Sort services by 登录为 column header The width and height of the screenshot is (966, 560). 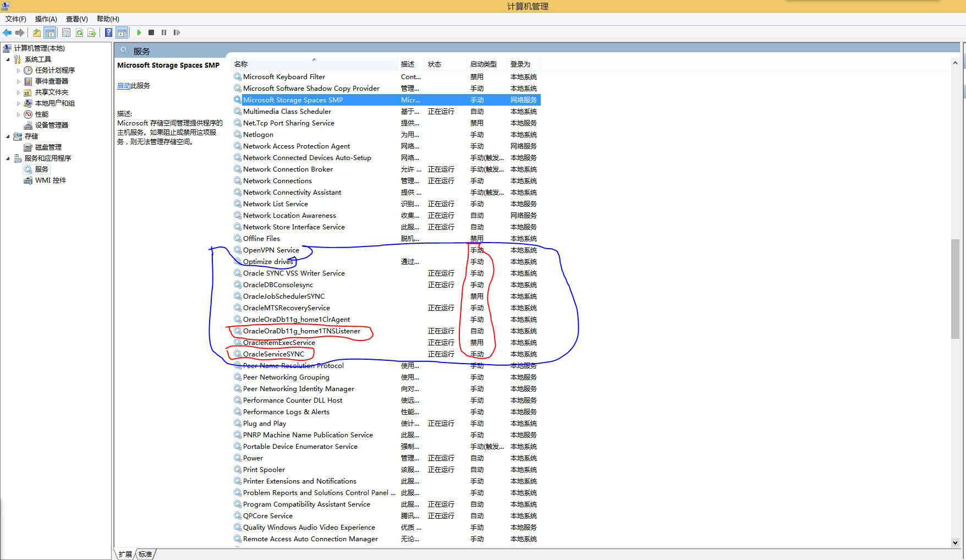[x=524, y=64]
